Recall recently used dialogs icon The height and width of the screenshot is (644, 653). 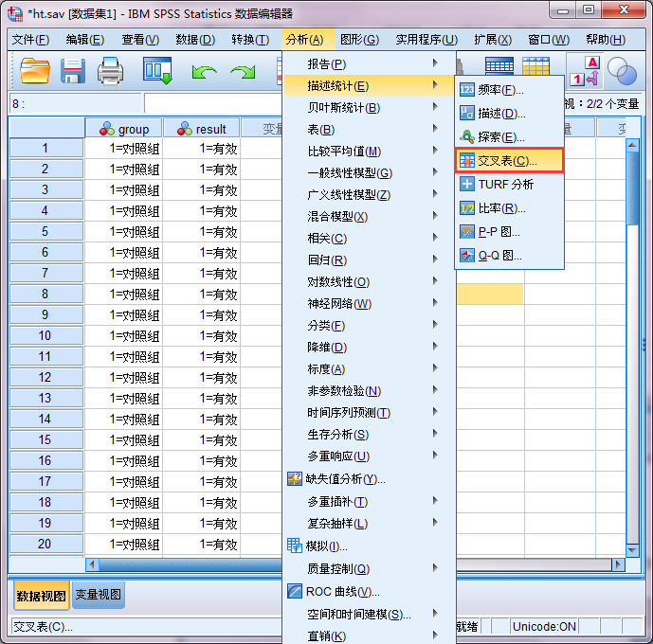157,71
